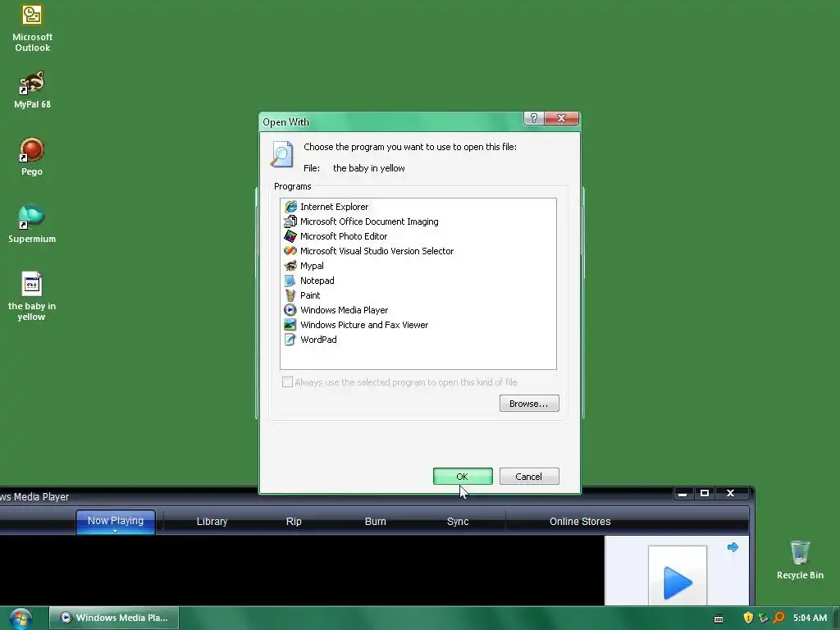This screenshot has width=840, height=630.
Task: Select the Recycle Bin icon
Action: coord(800,559)
